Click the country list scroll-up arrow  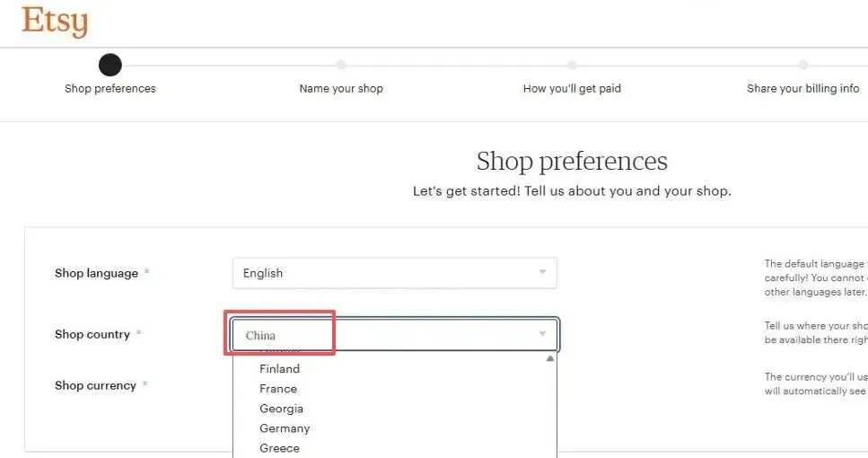coord(550,358)
